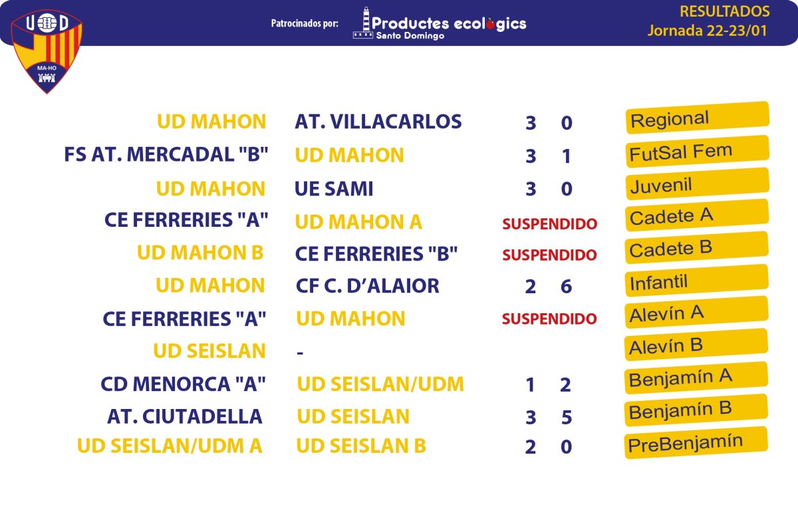Select the FutSal Fem category label
Screen dimensions: 798x532
point(698,151)
